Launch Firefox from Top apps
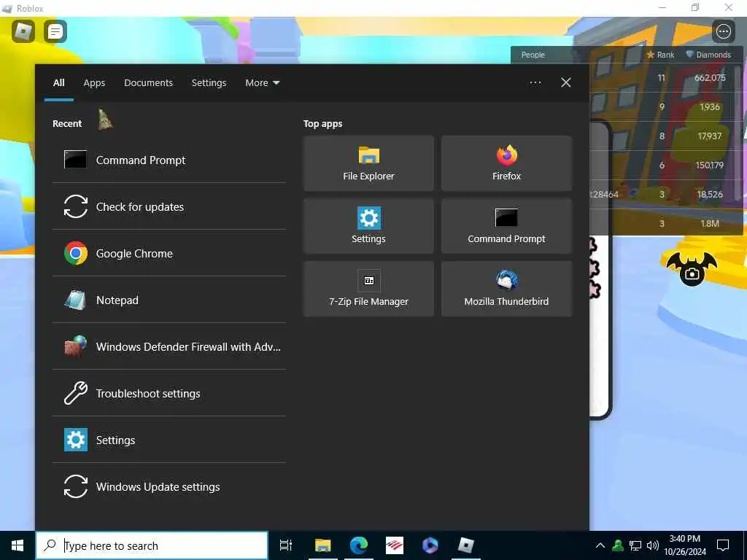 click(x=506, y=163)
